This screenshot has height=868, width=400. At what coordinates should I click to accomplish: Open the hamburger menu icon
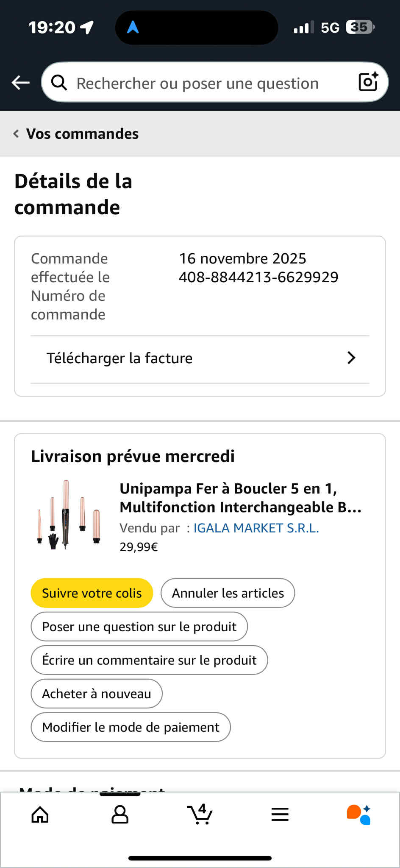coord(280,815)
